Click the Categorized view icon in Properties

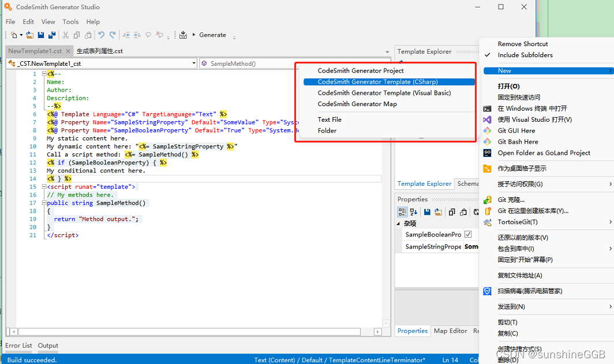coord(402,212)
